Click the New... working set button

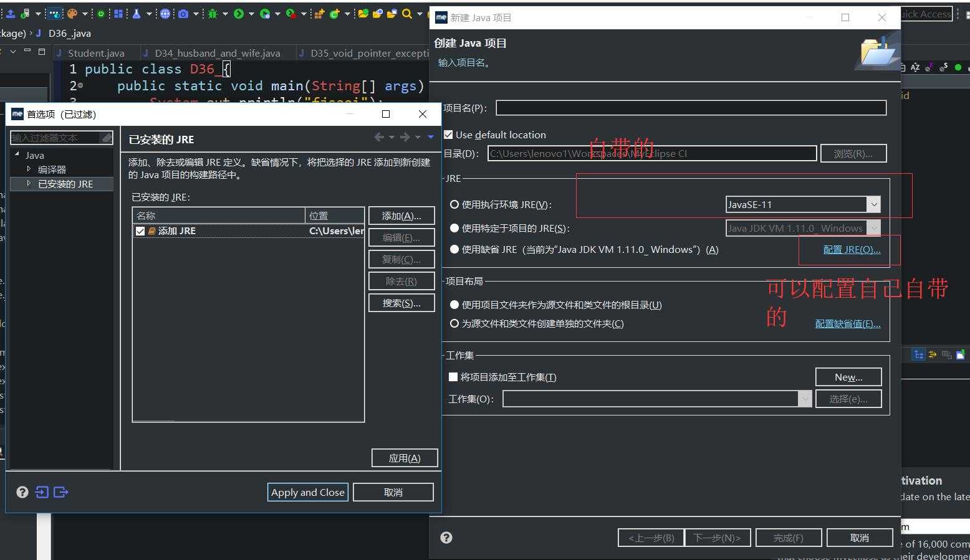coord(848,377)
